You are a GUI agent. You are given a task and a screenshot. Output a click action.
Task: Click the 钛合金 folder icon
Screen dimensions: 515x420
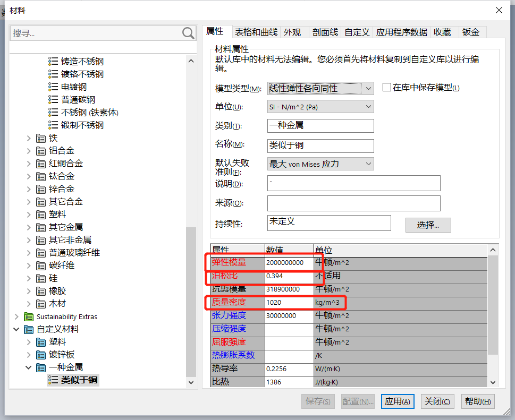click(x=41, y=176)
